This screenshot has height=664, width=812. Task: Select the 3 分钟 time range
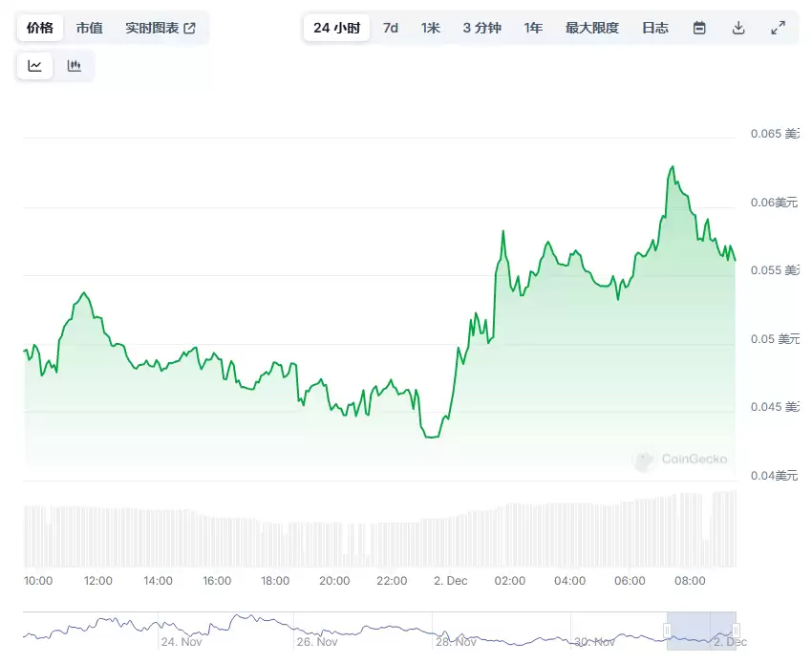coord(481,28)
